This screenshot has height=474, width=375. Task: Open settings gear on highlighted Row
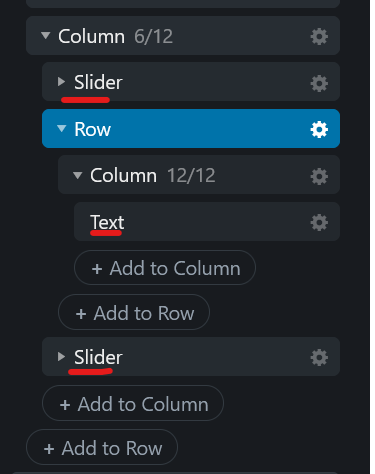point(319,129)
